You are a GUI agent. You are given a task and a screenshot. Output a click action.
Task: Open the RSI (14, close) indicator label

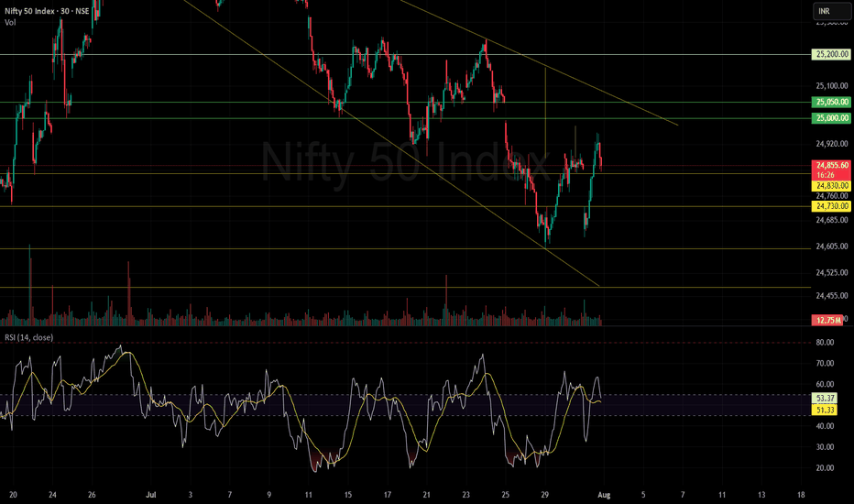[29, 338]
